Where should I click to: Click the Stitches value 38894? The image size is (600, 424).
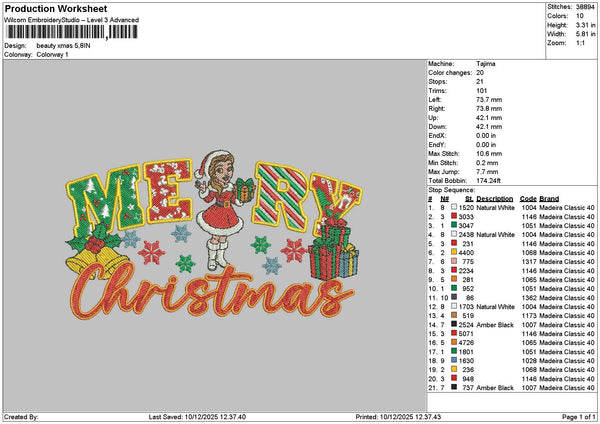pyautogui.click(x=585, y=7)
